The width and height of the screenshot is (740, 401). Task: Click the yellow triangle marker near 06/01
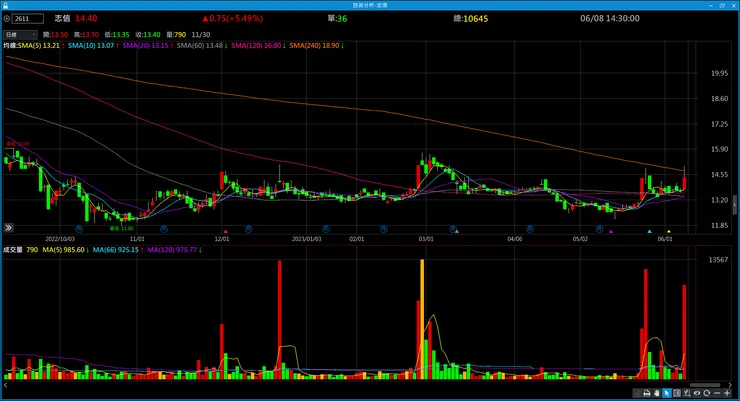coord(669,231)
